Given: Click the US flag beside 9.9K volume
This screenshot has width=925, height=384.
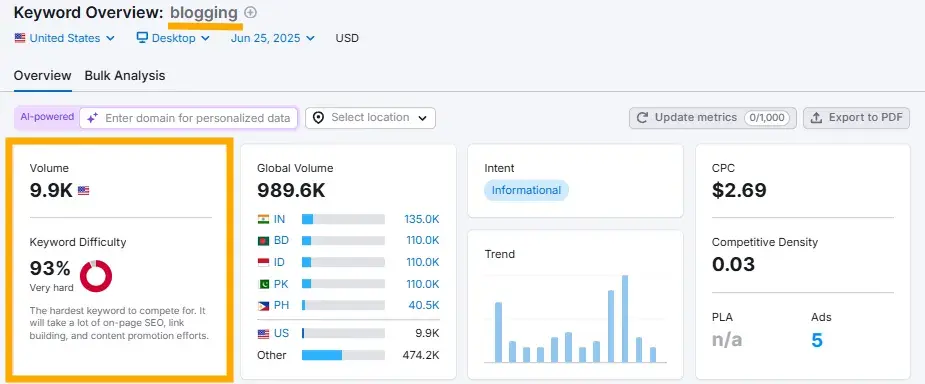Looking at the screenshot, I should click(83, 191).
